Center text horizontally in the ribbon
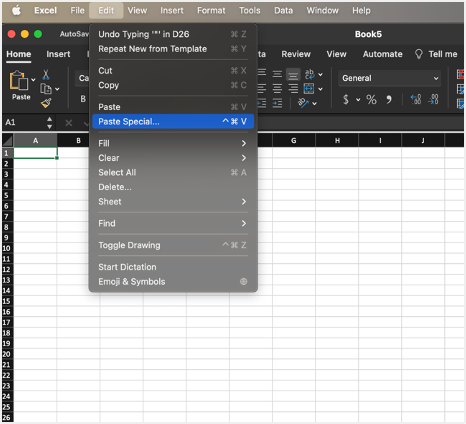466x424 pixels. click(277, 89)
